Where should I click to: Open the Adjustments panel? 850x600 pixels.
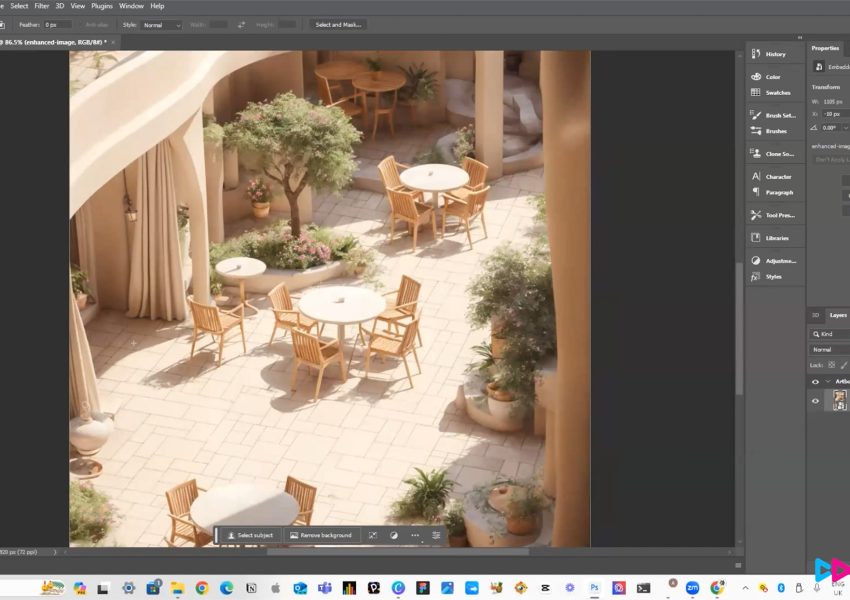tap(779, 261)
